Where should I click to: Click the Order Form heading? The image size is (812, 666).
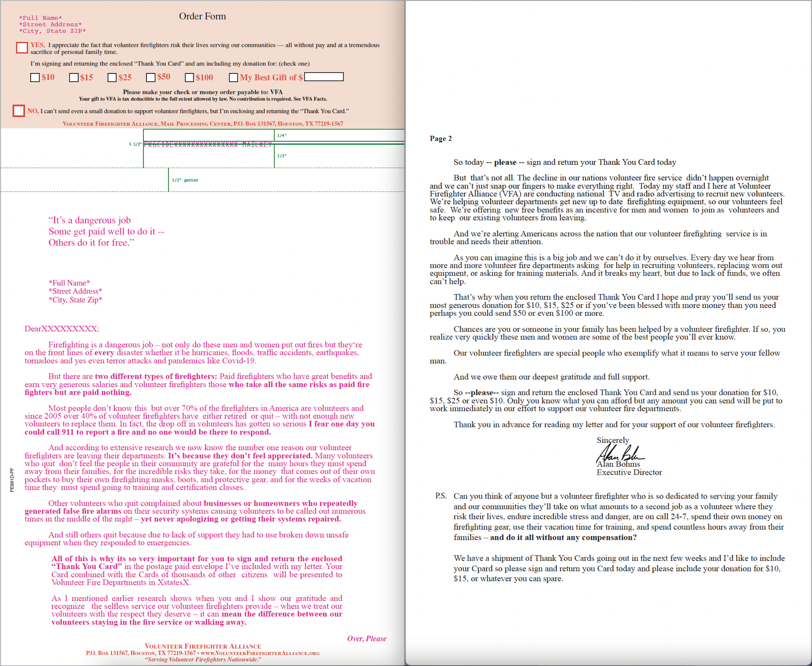pos(202,16)
